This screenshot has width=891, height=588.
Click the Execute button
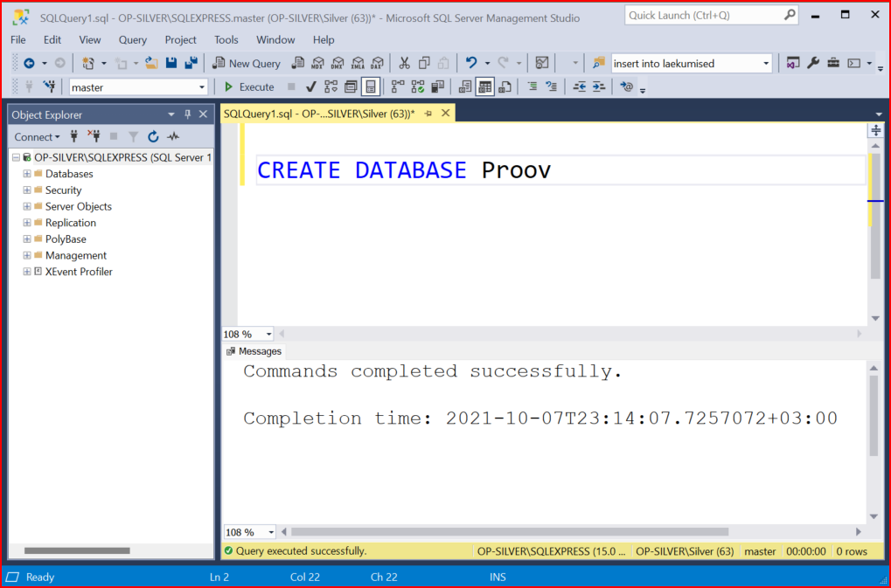tap(249, 86)
